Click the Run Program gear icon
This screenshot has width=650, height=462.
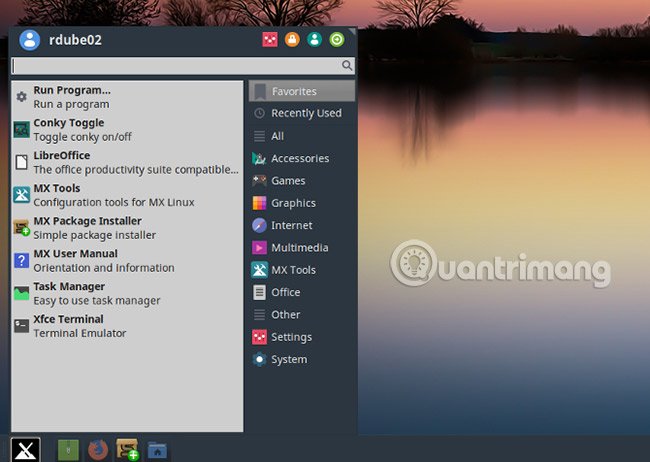[22, 97]
